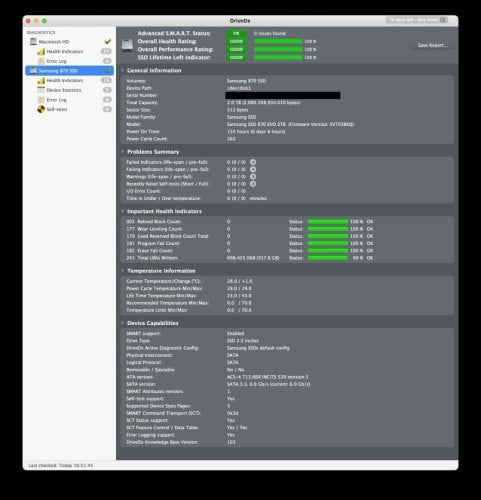Collapse the Temperature Information section
The height and width of the screenshot is (500, 481).
point(122,271)
